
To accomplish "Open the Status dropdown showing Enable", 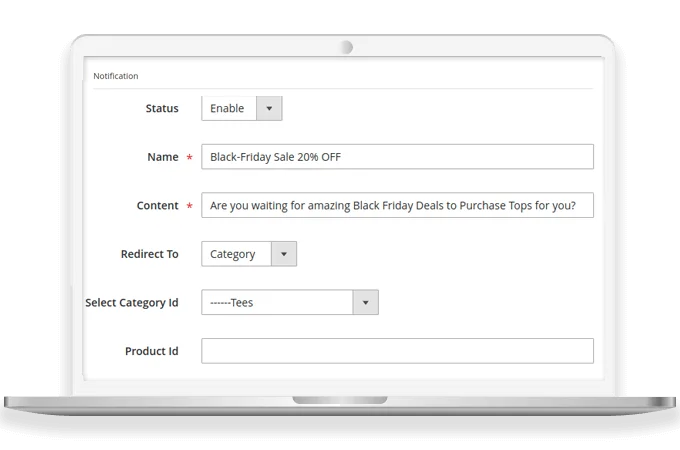I will 242,108.
